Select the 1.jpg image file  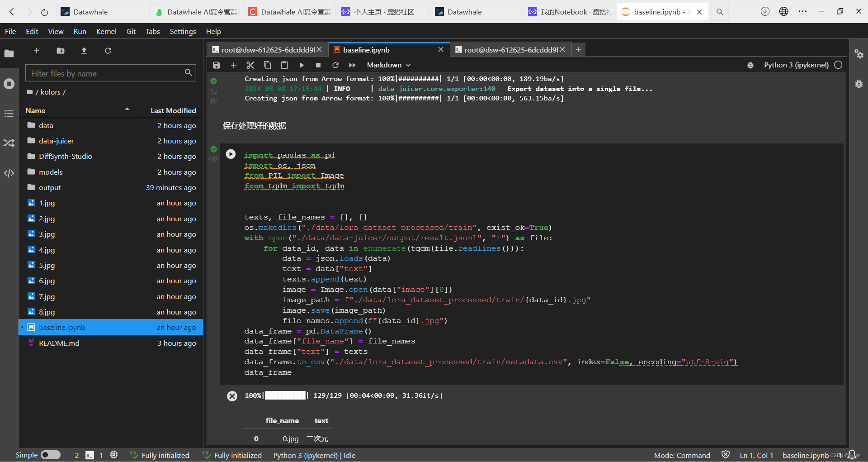(111, 203)
